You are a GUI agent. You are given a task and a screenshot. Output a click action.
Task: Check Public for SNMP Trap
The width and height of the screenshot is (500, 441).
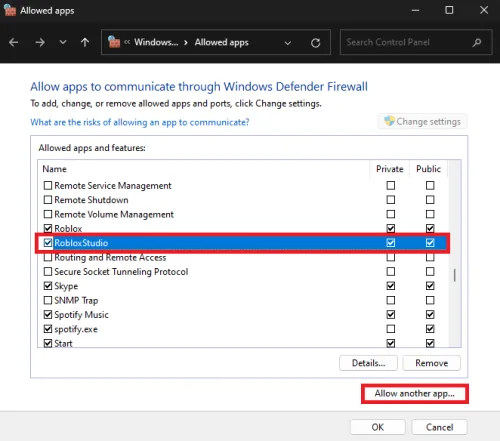pyautogui.click(x=430, y=300)
